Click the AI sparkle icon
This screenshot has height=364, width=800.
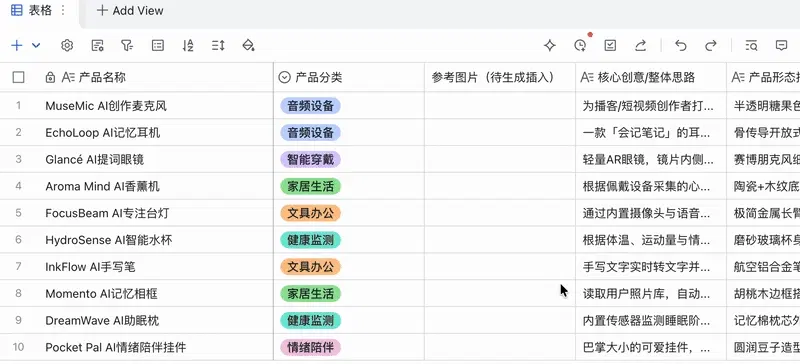(549, 45)
